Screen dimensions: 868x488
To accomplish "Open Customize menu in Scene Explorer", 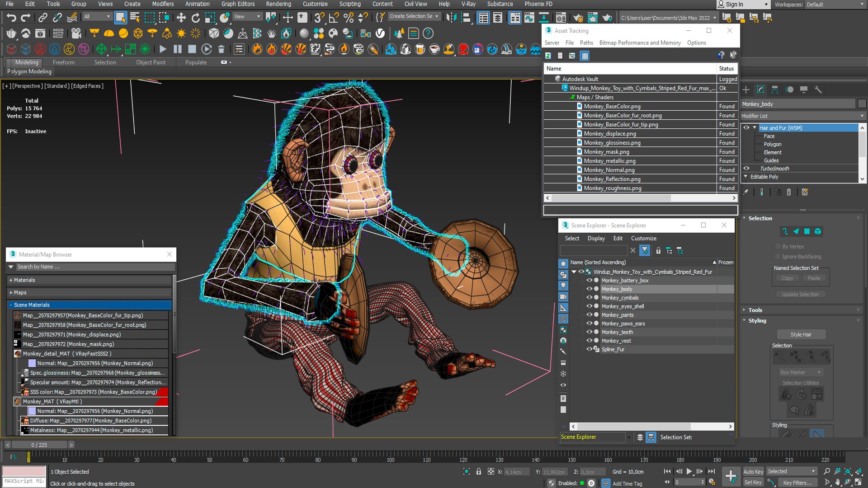I will 643,238.
